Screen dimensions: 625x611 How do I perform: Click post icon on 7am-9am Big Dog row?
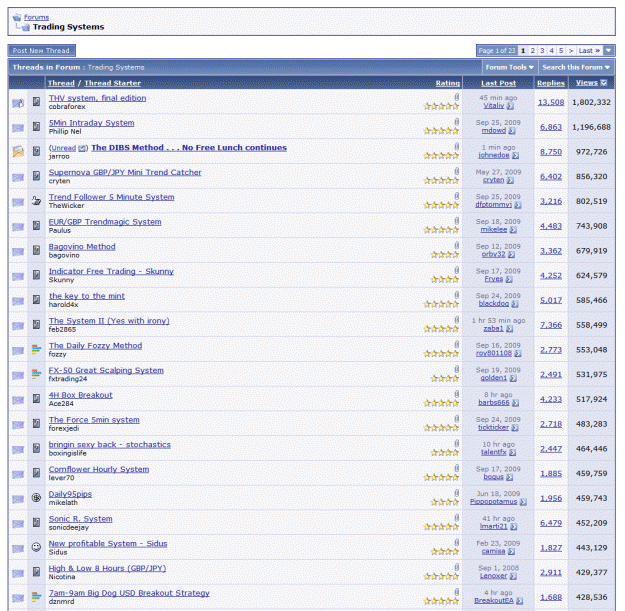point(36,596)
